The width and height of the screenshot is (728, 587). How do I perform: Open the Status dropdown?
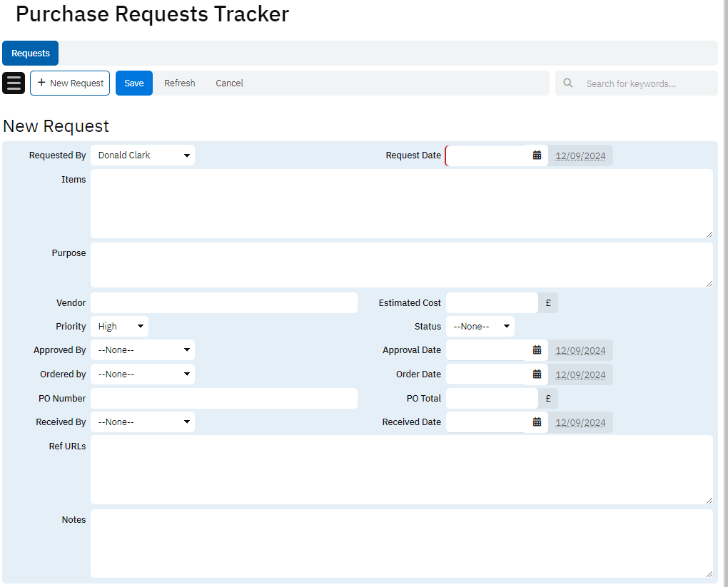click(480, 327)
